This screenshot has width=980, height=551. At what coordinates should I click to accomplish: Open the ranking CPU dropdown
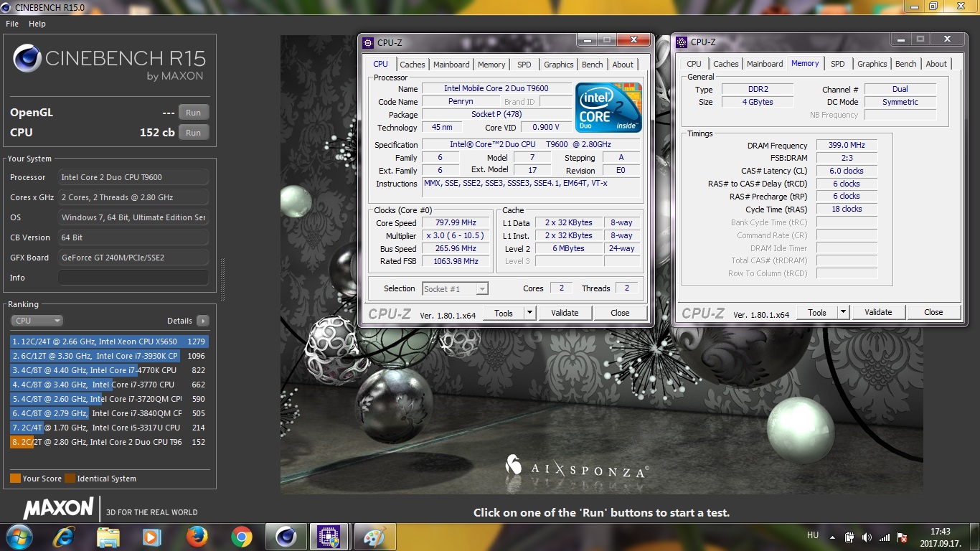click(x=37, y=321)
